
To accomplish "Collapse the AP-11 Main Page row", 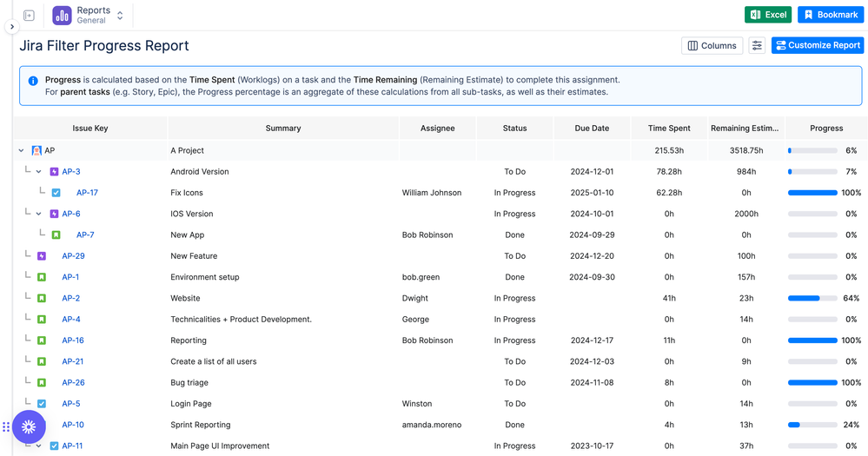I will click(x=39, y=446).
